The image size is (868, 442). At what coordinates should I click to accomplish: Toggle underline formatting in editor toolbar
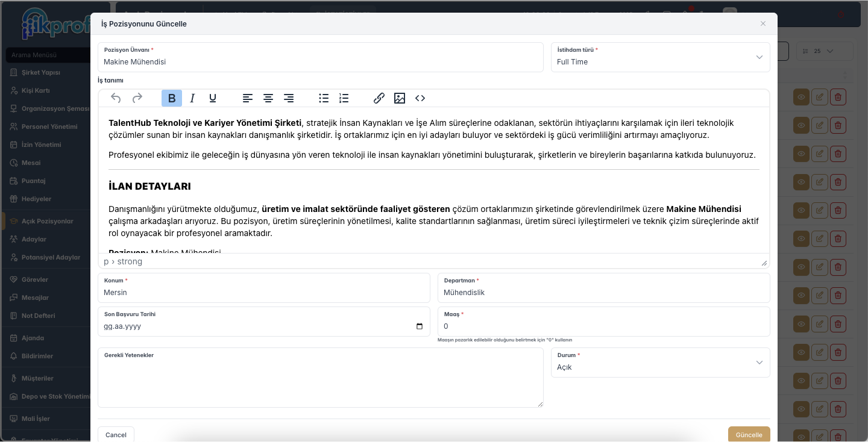point(213,98)
